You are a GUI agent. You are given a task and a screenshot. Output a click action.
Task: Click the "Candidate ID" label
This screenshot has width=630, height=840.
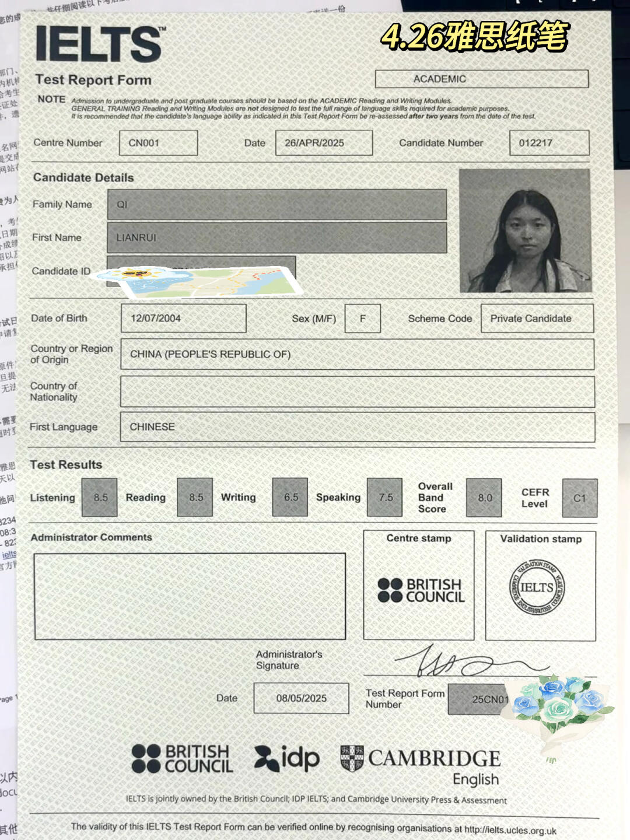[61, 271]
